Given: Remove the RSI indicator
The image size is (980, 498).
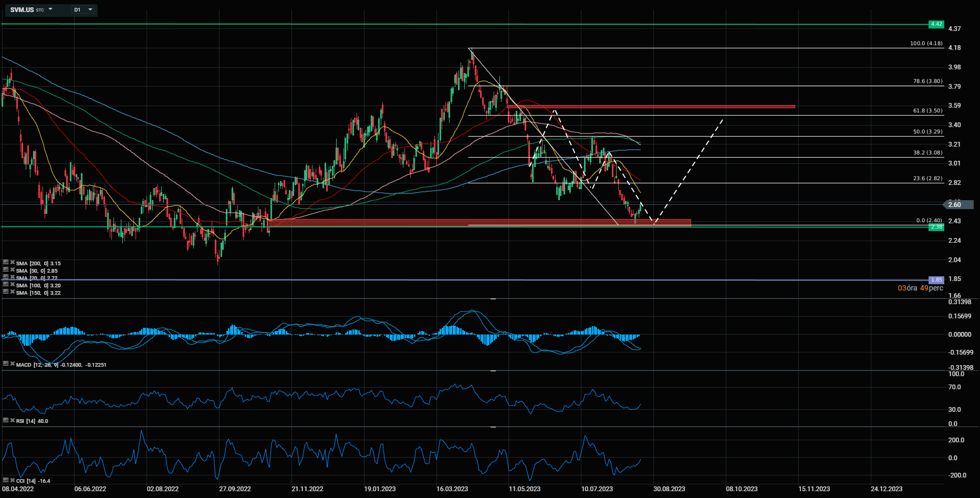Looking at the screenshot, I should point(12,421).
